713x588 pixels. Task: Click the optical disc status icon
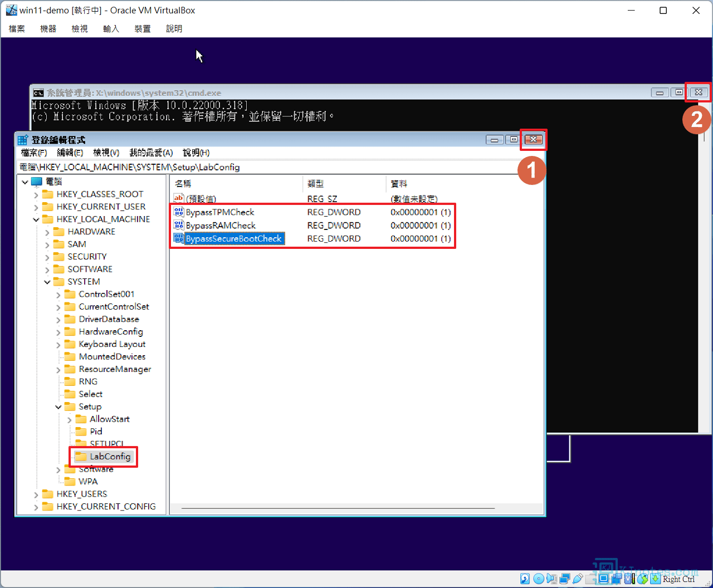pyautogui.click(x=539, y=579)
